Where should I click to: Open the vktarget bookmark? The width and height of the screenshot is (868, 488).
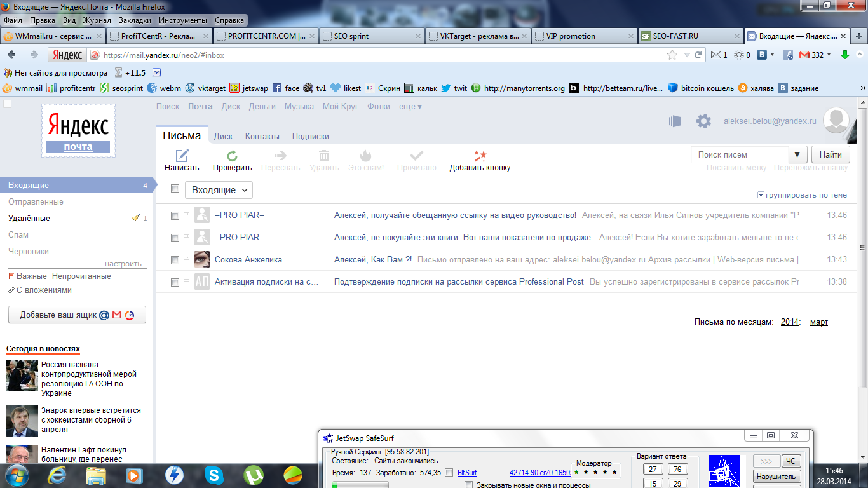205,88
